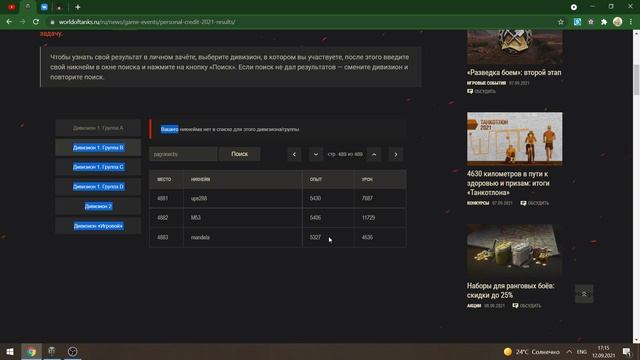The width and height of the screenshot is (640, 360).
Task: Switch to the fourth tab right of the blue-icon tab
Action: pyautogui.click(x=60, y=7)
